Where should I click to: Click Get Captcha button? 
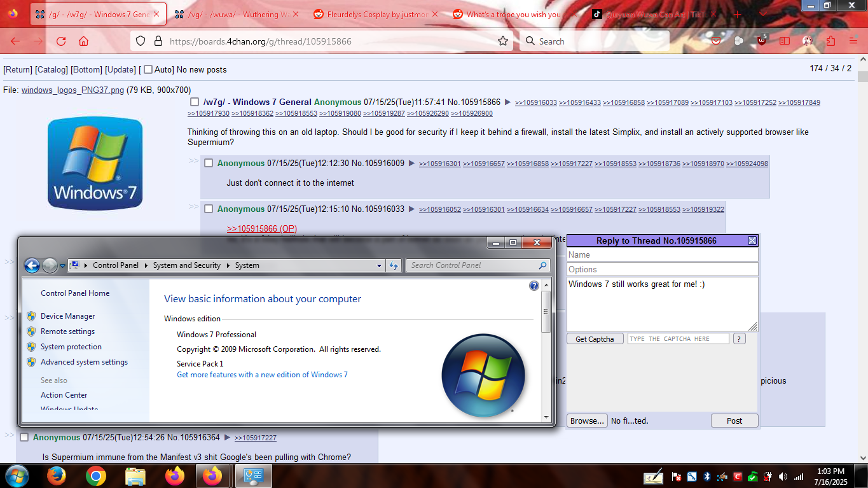[x=595, y=339]
